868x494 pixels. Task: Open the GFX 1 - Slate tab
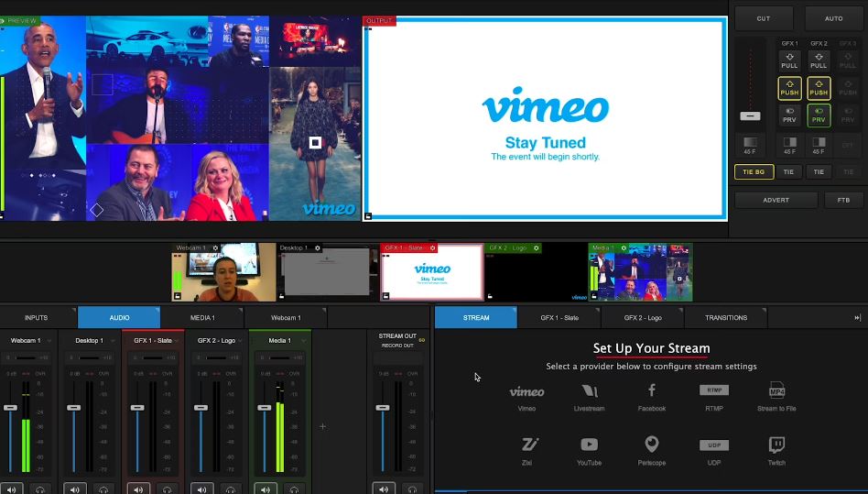[559, 318]
